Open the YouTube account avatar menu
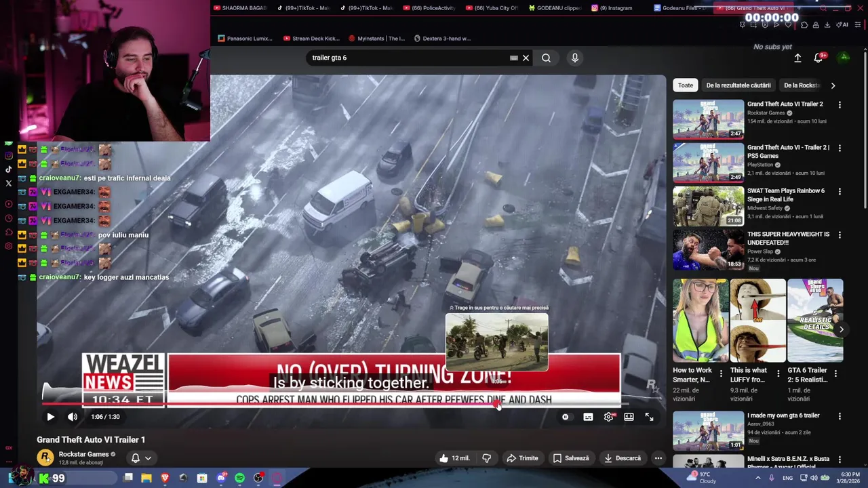This screenshot has height=488, width=868. [844, 58]
